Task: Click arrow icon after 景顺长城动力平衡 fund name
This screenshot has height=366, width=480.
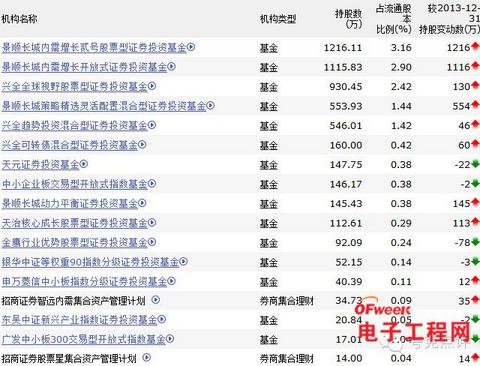Action: coord(142,203)
